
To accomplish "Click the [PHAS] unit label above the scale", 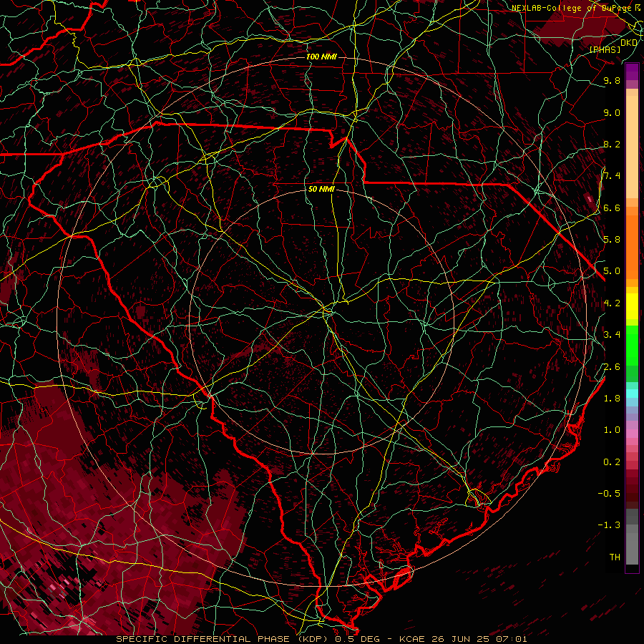I will tap(605, 49).
